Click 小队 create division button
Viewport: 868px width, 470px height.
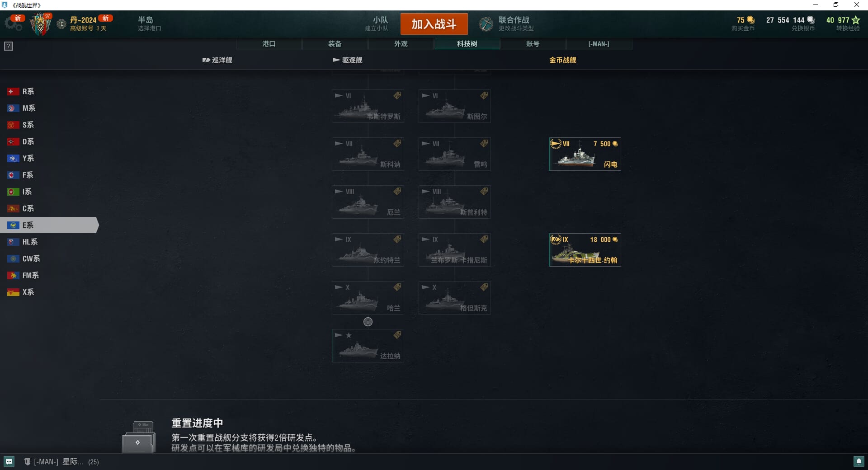coord(377,23)
